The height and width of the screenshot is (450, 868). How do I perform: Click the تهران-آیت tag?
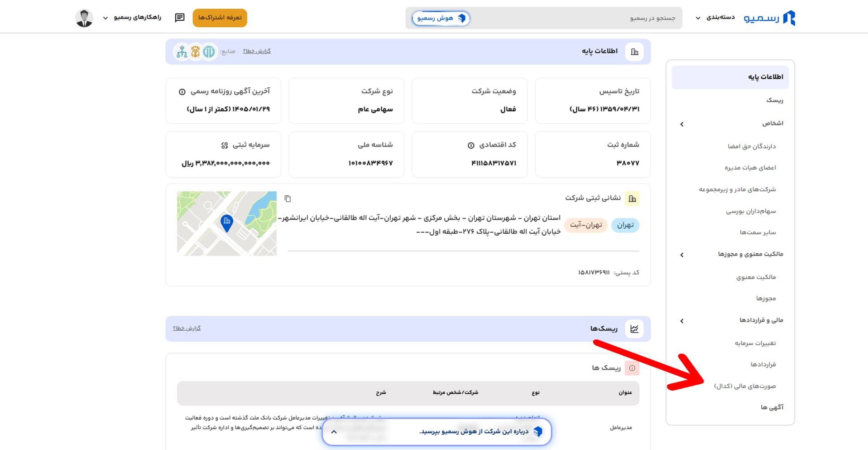pos(586,225)
